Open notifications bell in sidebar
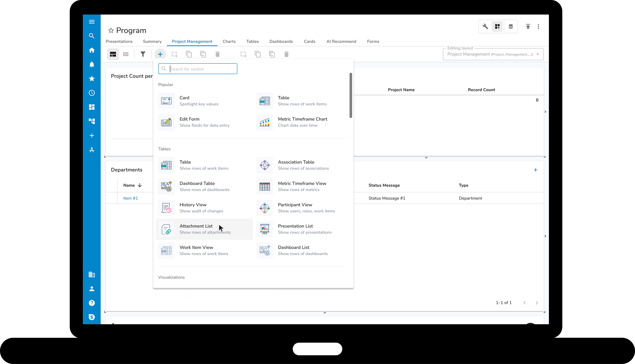Viewport: 635px width, 364px height. [92, 64]
